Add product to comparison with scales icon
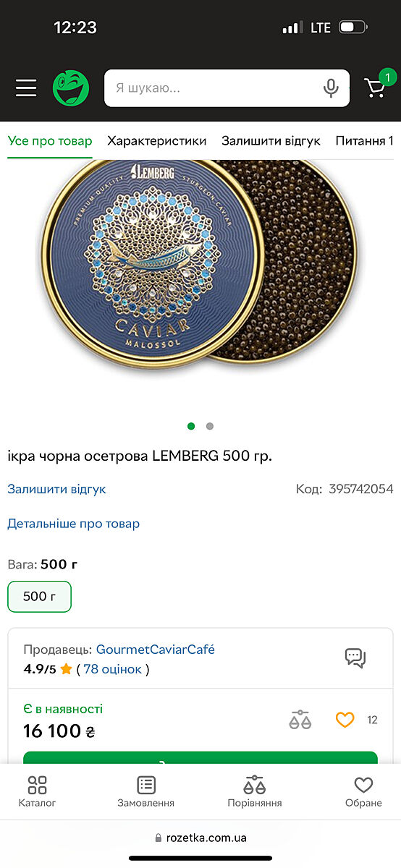Viewport: 401px width, 868px height. [x=300, y=720]
